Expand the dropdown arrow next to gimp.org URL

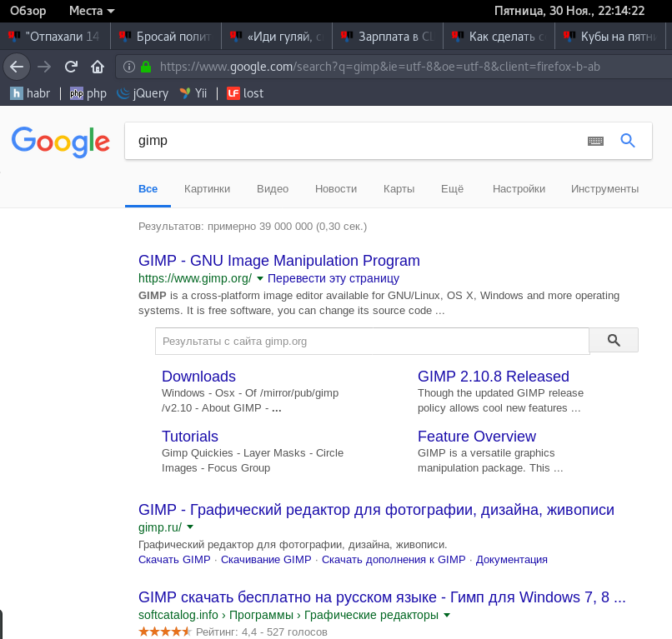click(x=260, y=279)
